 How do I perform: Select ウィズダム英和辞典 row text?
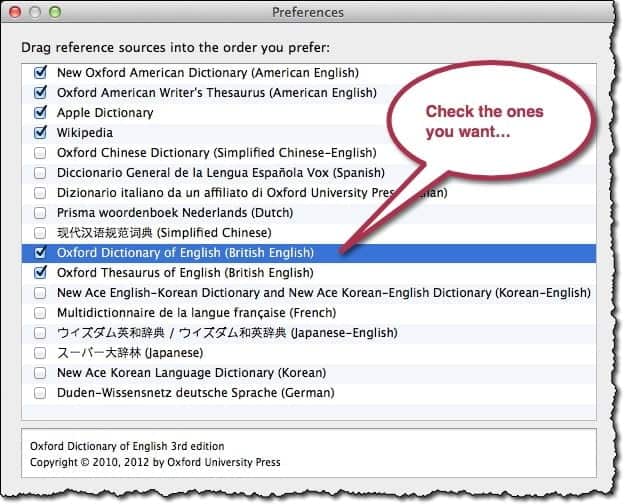227,333
